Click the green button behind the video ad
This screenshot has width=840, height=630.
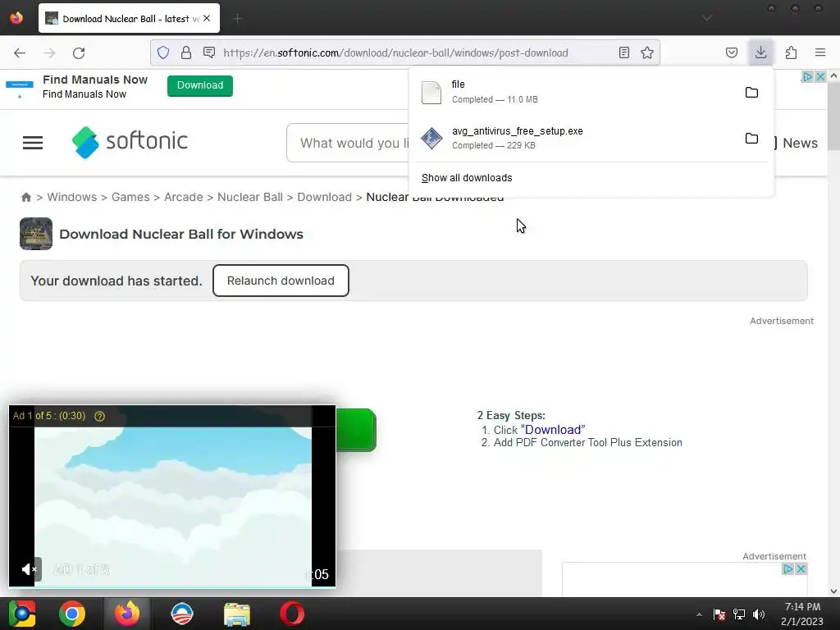[x=356, y=430]
